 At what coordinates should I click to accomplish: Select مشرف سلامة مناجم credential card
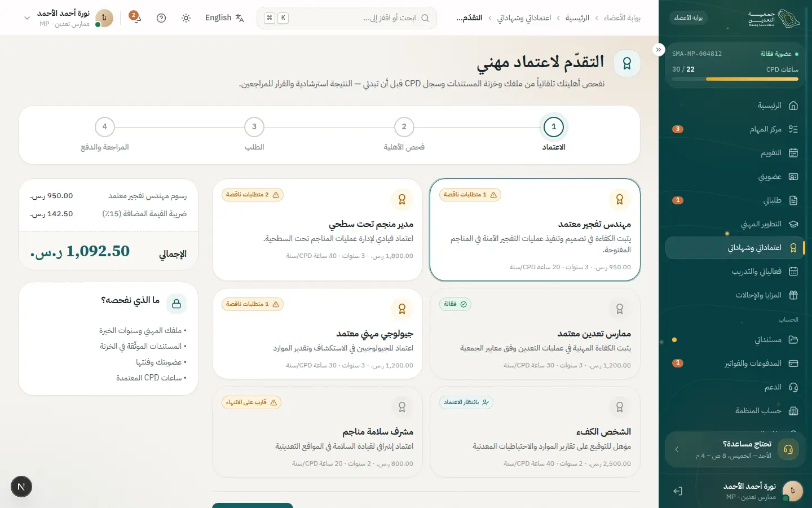click(317, 432)
